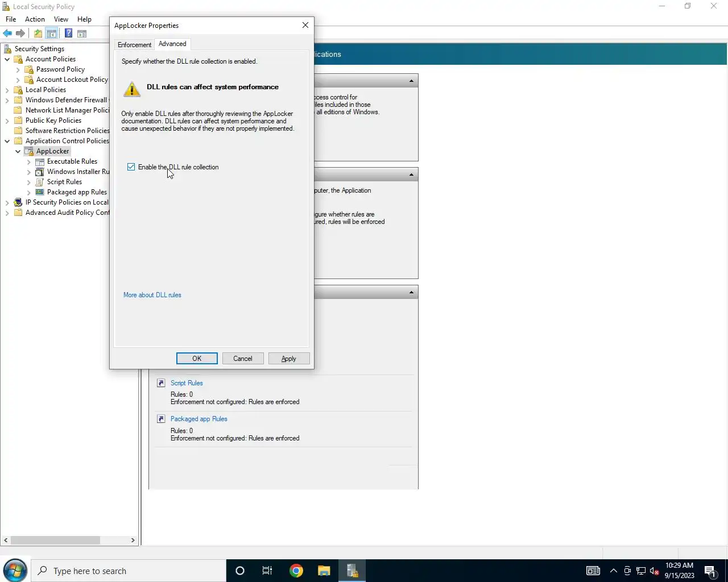The width and height of the screenshot is (728, 582).
Task: Click the taskbar clock showing 10:29 AM
Action: [680, 571]
